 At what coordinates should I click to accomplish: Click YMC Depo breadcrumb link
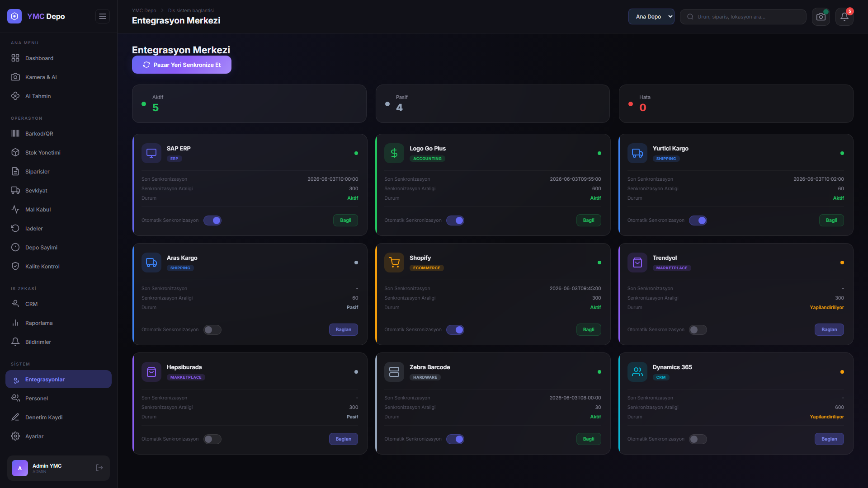coord(144,10)
